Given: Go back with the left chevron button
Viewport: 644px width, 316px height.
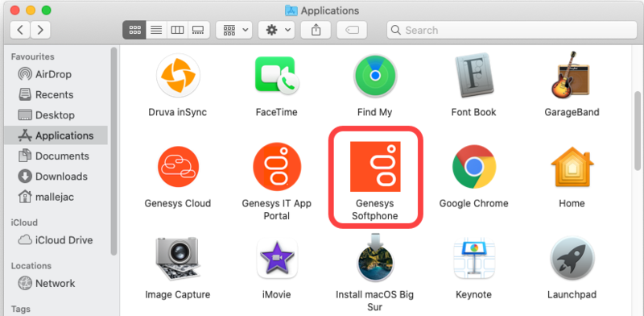Looking at the screenshot, I should pyautogui.click(x=20, y=30).
